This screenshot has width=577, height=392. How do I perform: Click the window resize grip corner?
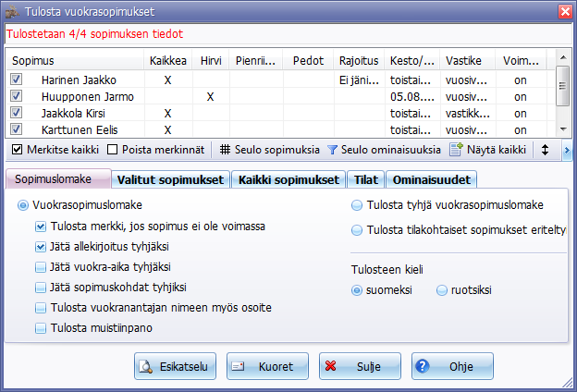pyautogui.click(x=567, y=383)
